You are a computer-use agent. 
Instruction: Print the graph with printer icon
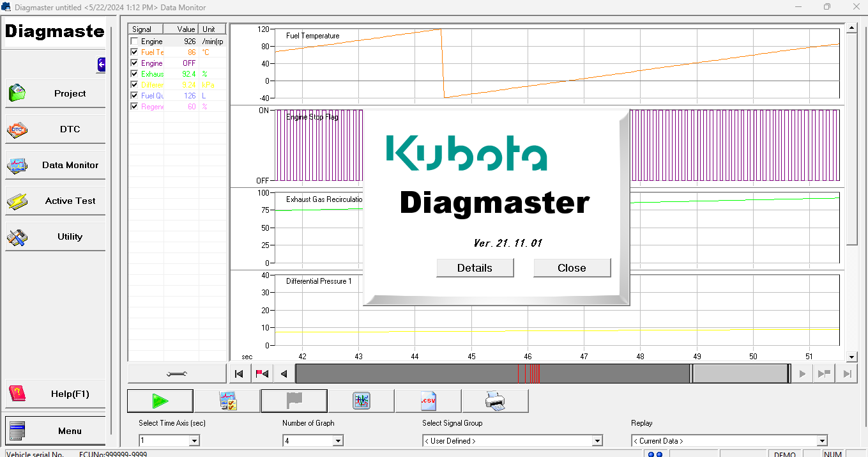tap(495, 401)
